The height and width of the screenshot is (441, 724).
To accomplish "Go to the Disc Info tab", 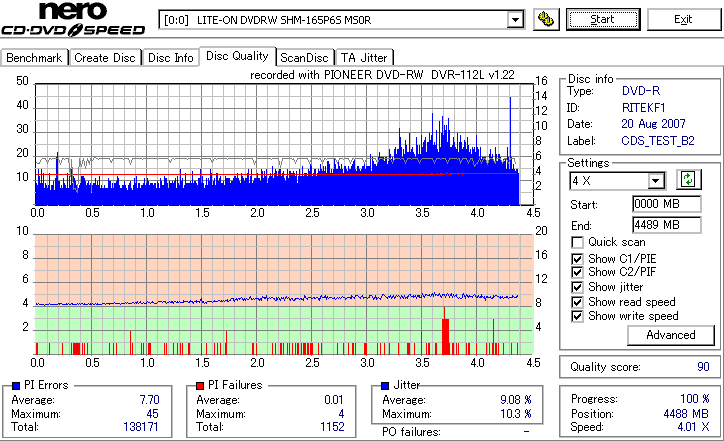I will [x=171, y=58].
